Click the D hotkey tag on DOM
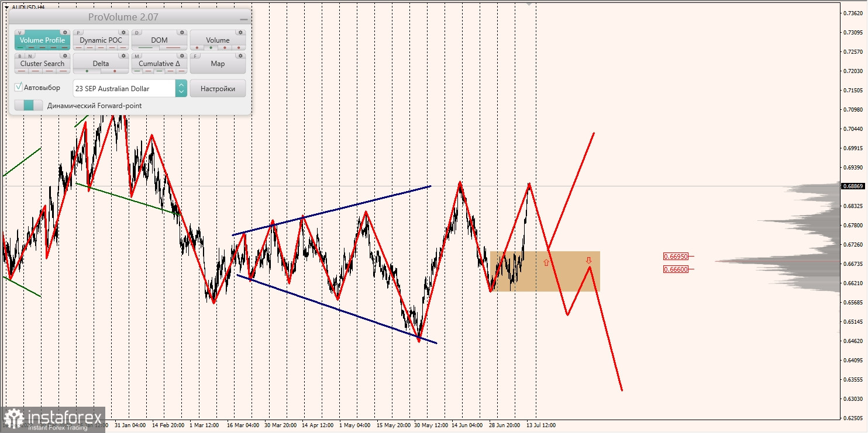The height and width of the screenshot is (433, 868). 137,33
